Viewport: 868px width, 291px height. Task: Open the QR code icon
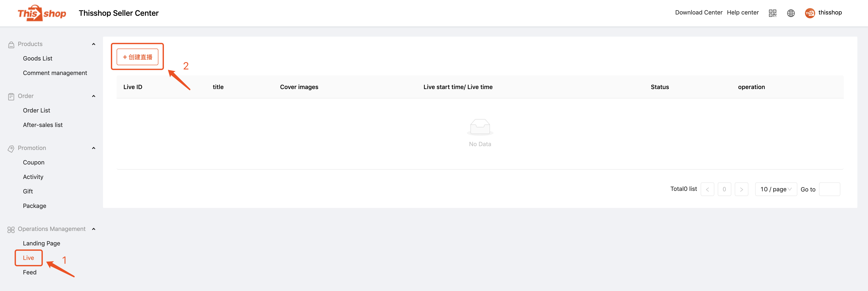[x=772, y=13]
